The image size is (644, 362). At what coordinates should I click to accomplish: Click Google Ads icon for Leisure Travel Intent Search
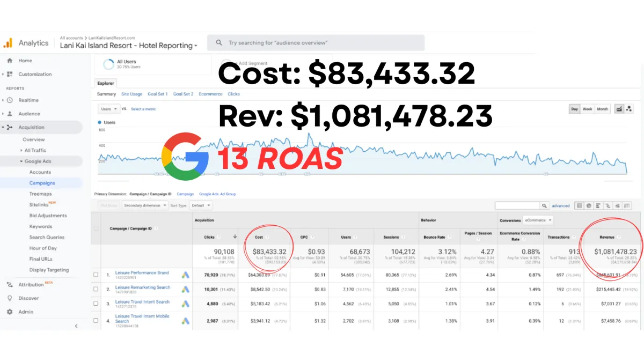[185, 304]
